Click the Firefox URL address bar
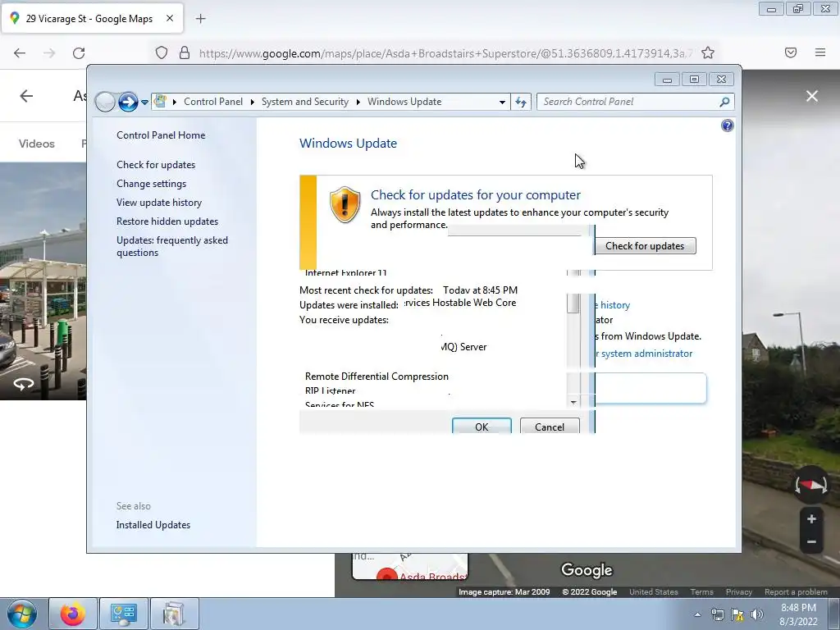This screenshot has height=630, width=840. (x=445, y=52)
